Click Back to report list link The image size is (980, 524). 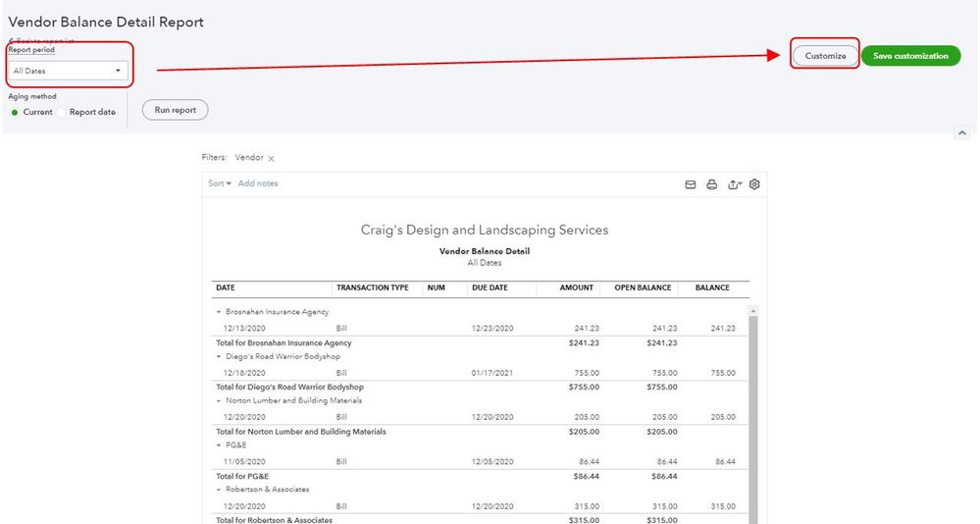pyautogui.click(x=41, y=40)
